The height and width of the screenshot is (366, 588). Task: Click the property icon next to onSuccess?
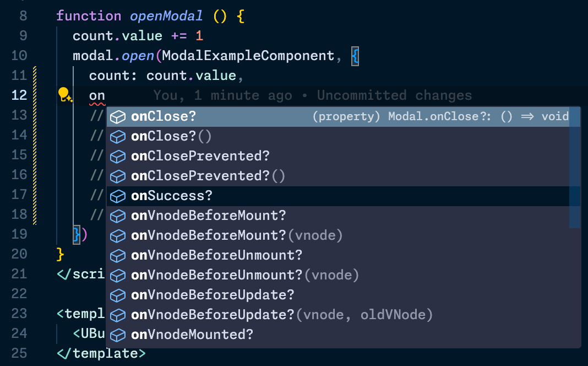(118, 196)
